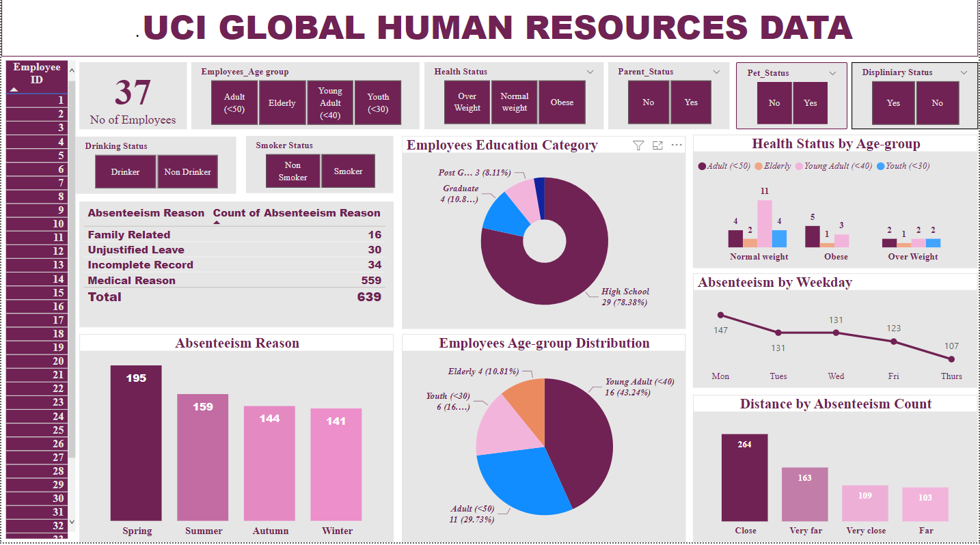Click the sort arrow under Employee ID header
This screenshot has width=980, height=545.
(x=14, y=89)
